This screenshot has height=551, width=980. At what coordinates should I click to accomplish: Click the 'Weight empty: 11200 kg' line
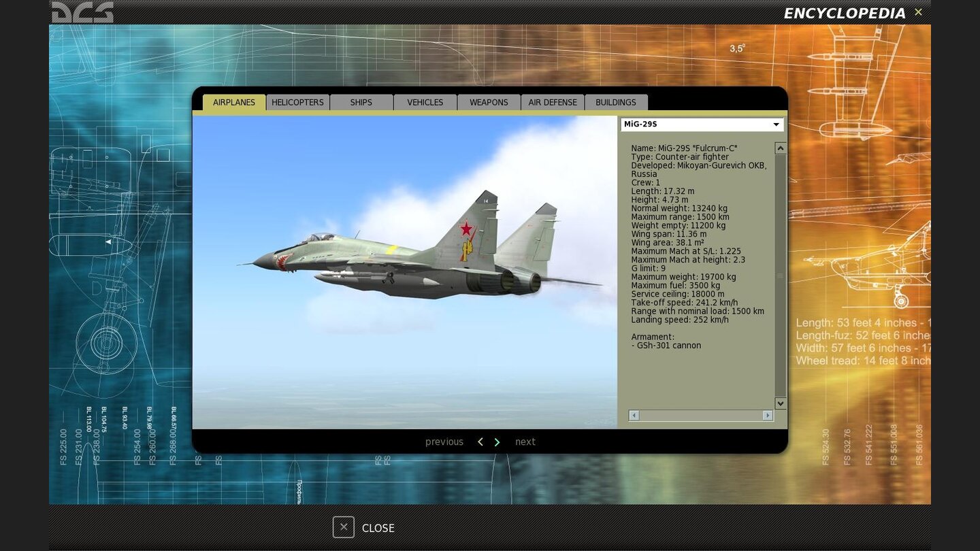[678, 226]
